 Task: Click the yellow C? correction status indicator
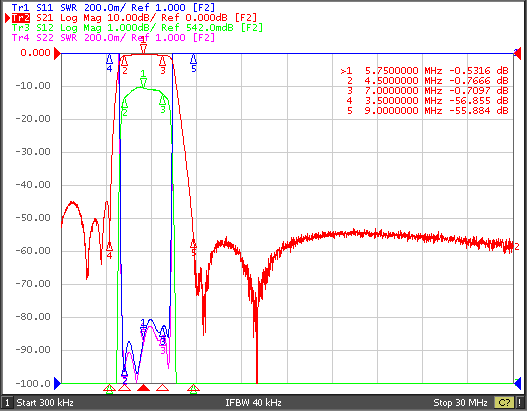click(x=504, y=402)
